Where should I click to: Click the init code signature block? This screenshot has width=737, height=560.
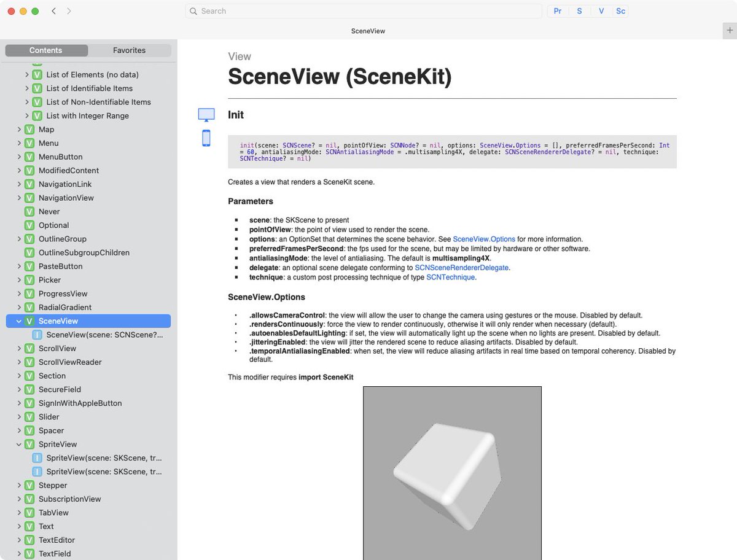452,151
